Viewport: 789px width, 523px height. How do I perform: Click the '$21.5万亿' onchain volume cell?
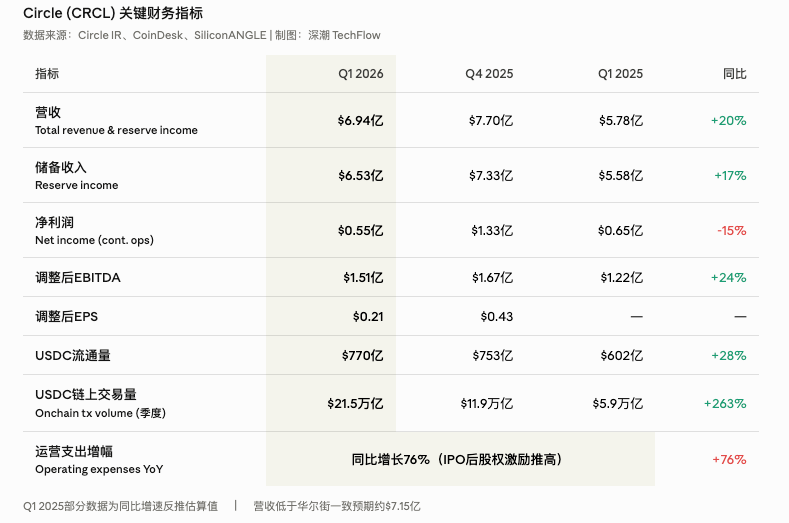tap(355, 404)
